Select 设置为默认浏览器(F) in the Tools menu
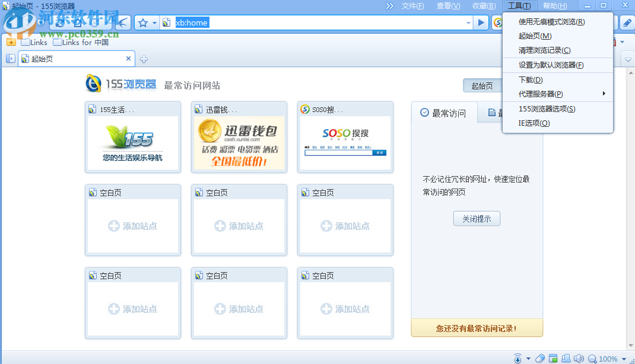 pos(558,65)
